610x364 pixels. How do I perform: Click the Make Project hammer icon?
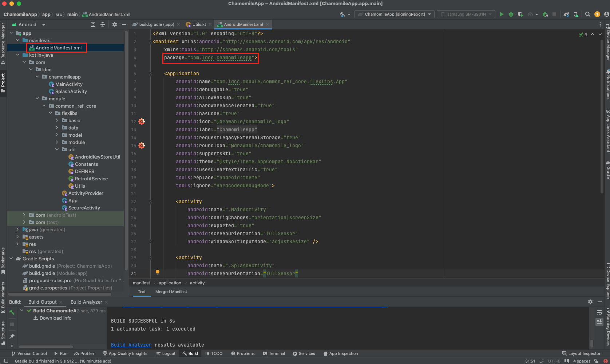(342, 14)
